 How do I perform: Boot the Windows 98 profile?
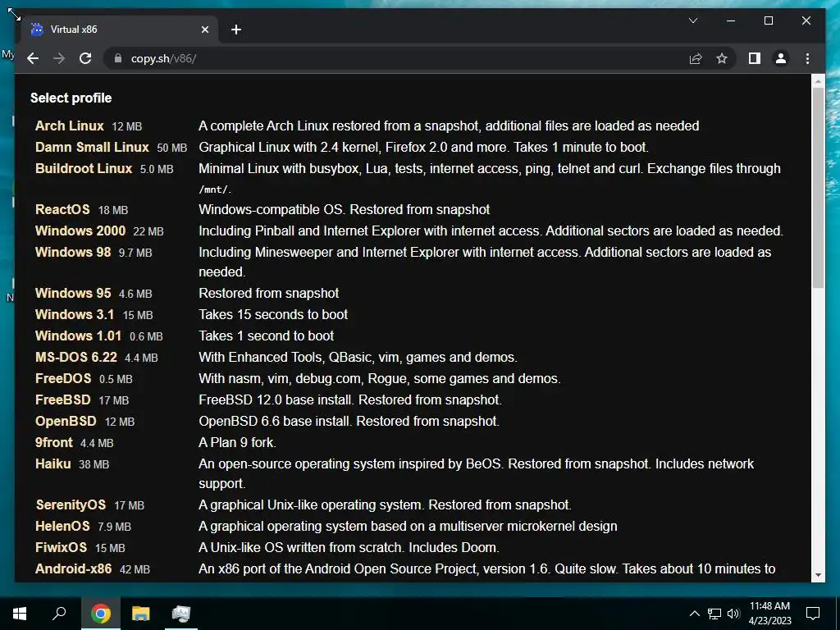coord(73,253)
